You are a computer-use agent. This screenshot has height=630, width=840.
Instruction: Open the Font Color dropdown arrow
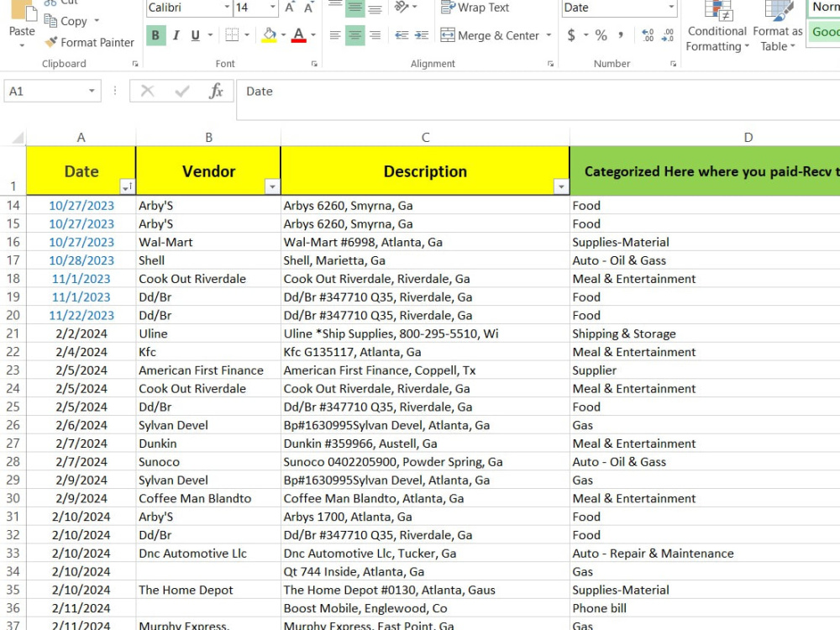click(x=313, y=35)
